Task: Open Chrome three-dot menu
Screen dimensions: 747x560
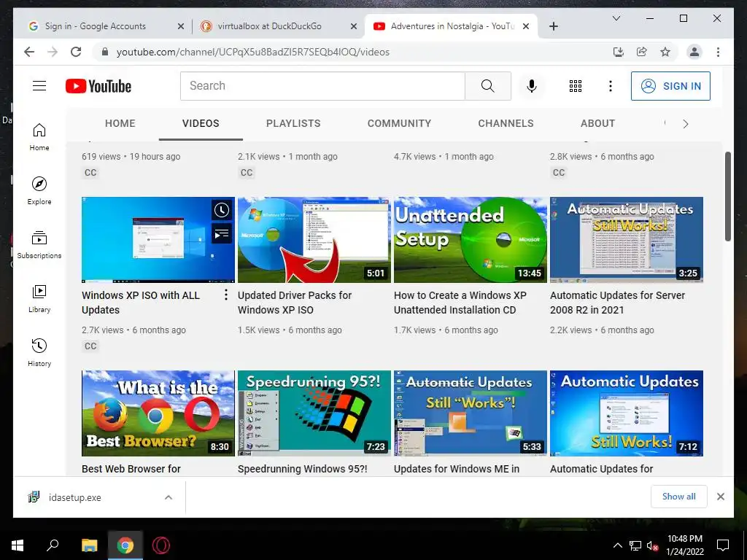Action: point(718,52)
